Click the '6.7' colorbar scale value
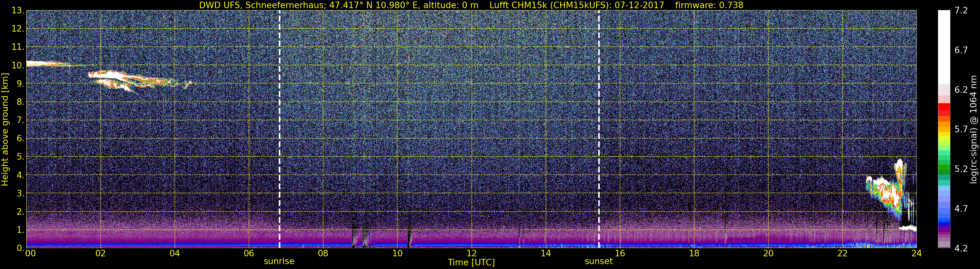Viewport: 980px width, 269px height. tap(961, 50)
